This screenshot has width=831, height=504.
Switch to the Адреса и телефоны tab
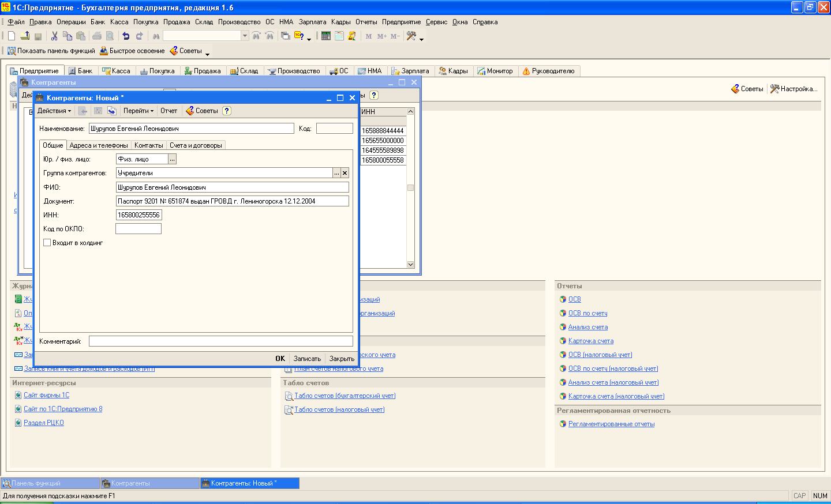[x=99, y=145]
